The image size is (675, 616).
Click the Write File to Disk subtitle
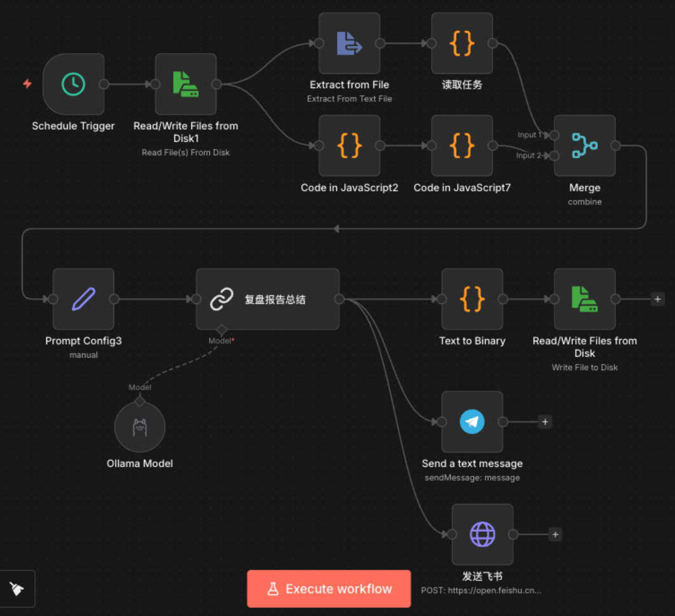coord(585,368)
